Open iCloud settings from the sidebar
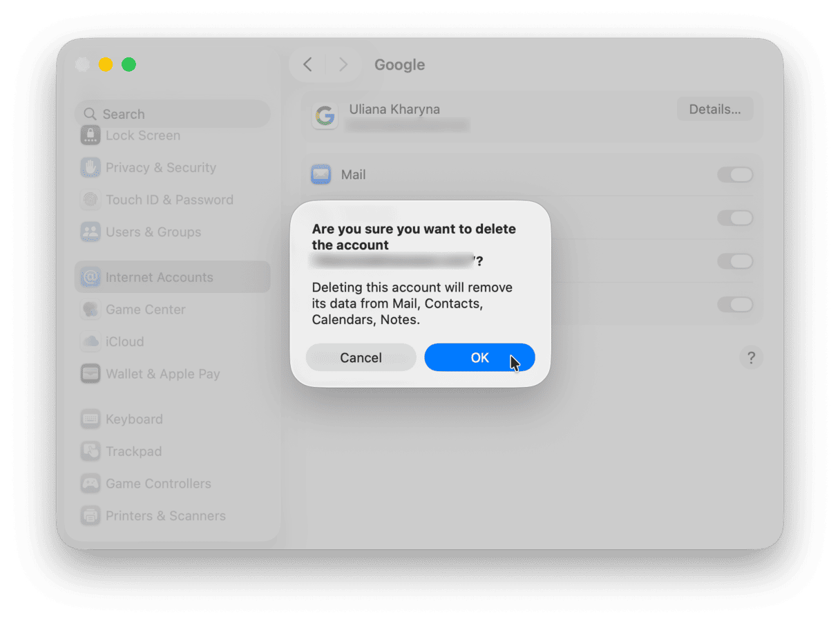This screenshot has height=624, width=840. 90,341
